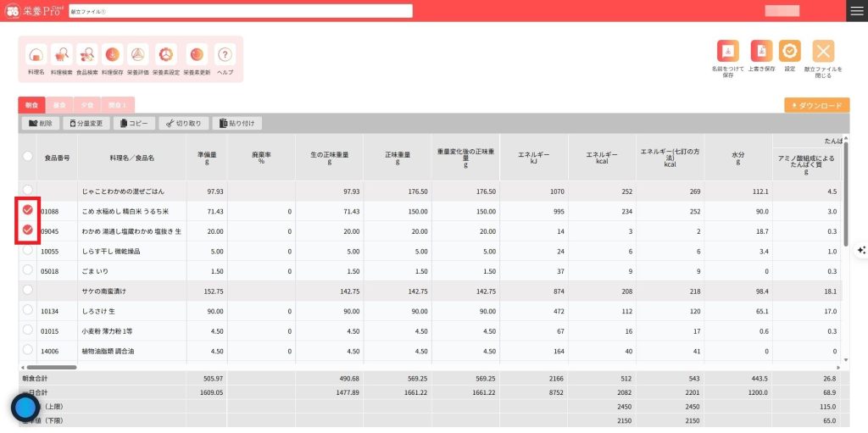The image size is (868, 433).
Task: Select the しらす干し row checkbox
Action: (x=28, y=251)
